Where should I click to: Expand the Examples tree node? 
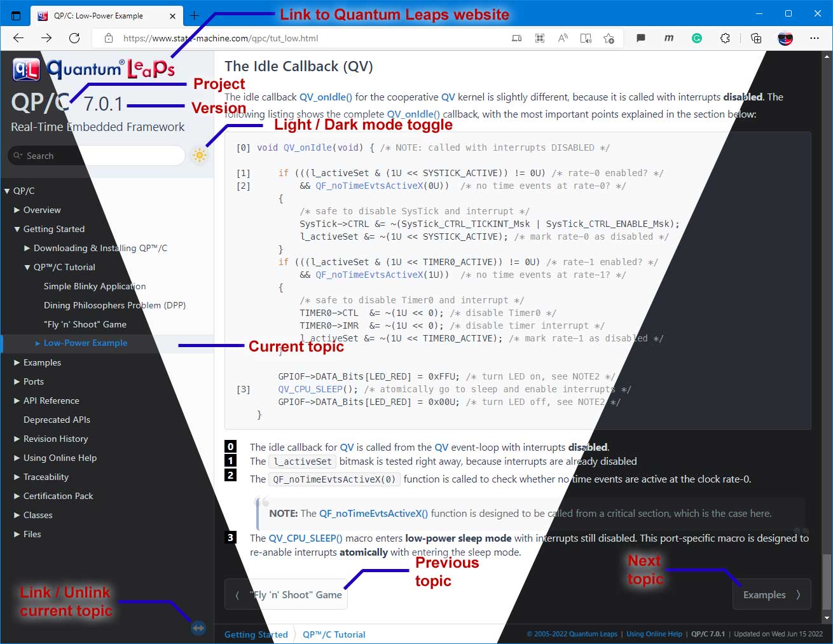coord(17,362)
